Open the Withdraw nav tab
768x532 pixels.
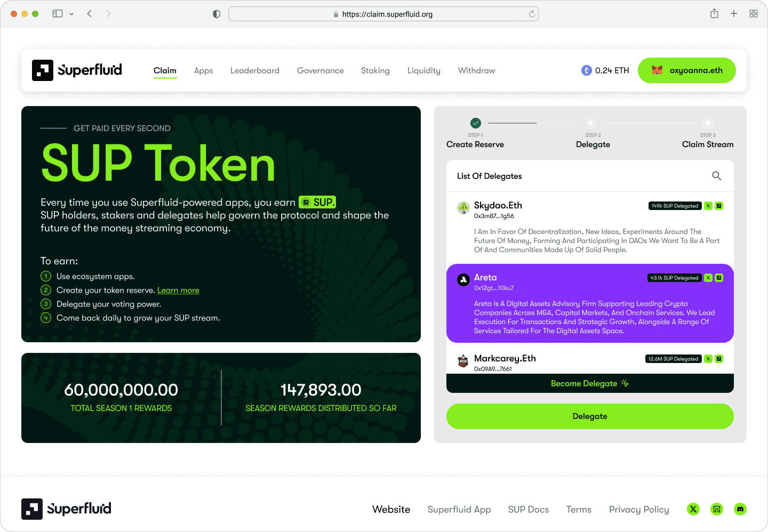click(477, 70)
